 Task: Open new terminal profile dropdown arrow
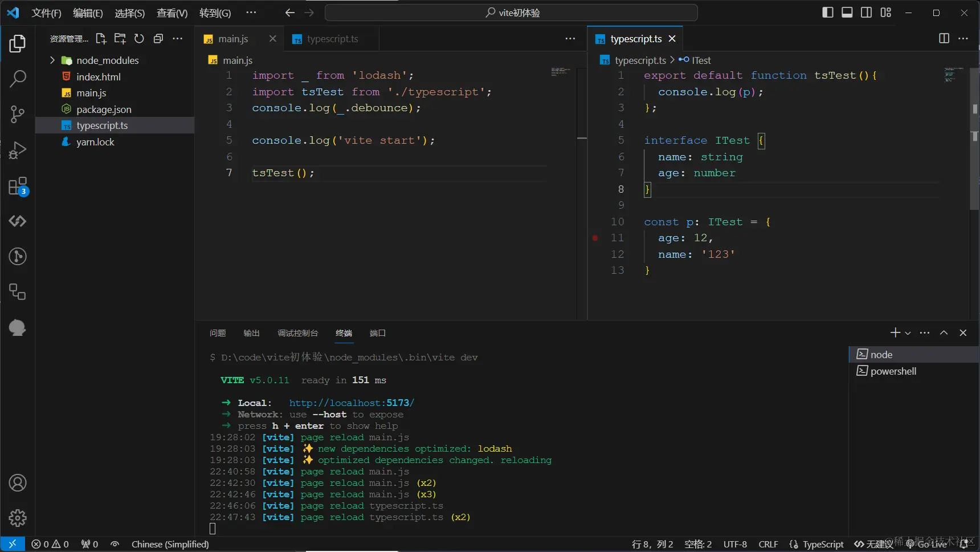point(908,333)
